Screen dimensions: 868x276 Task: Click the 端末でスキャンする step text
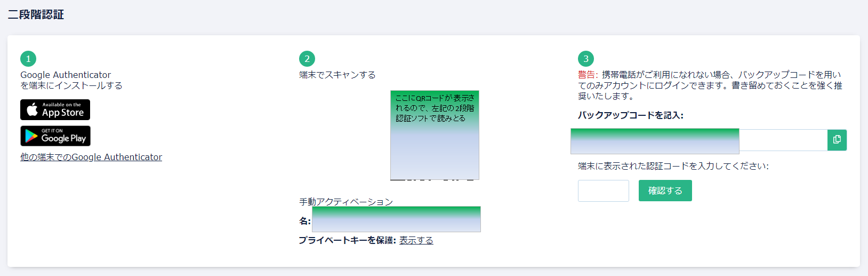click(337, 75)
